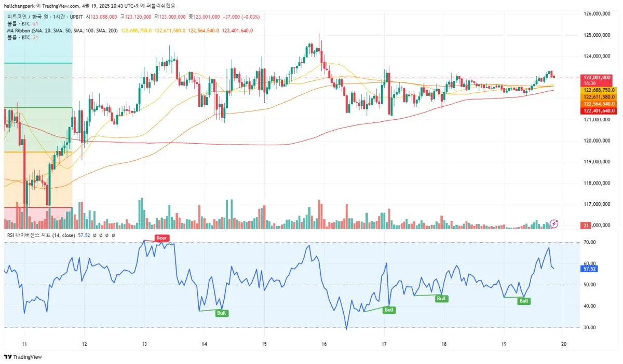Viewport: 623px width, 364px height.
Task: Select the RSI 다이버전스 지표 (14, close) legend
Action: (41, 235)
